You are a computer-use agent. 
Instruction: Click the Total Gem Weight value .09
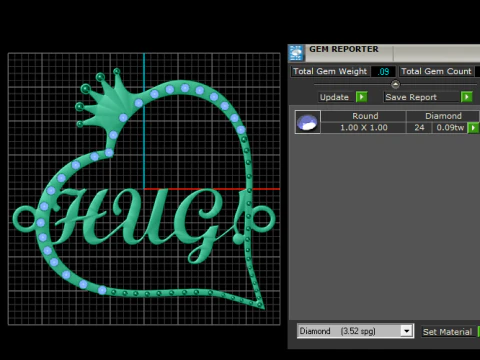coord(383,71)
